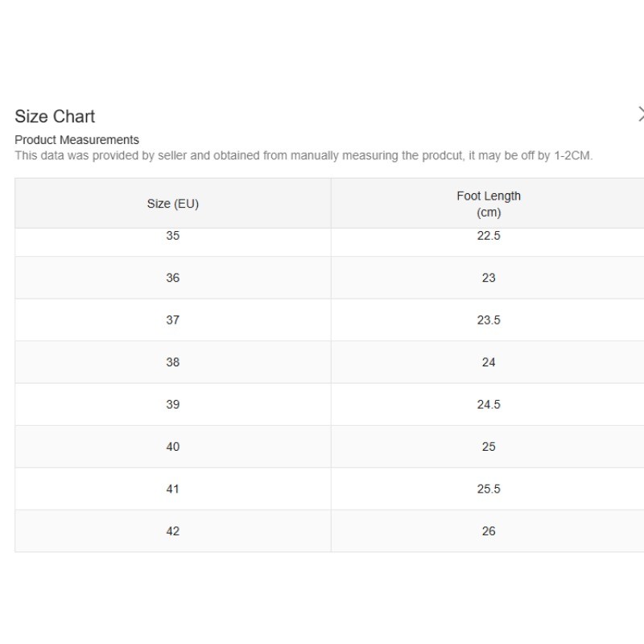Select the size 39 cell
This screenshot has height=644, width=644.
172,404
